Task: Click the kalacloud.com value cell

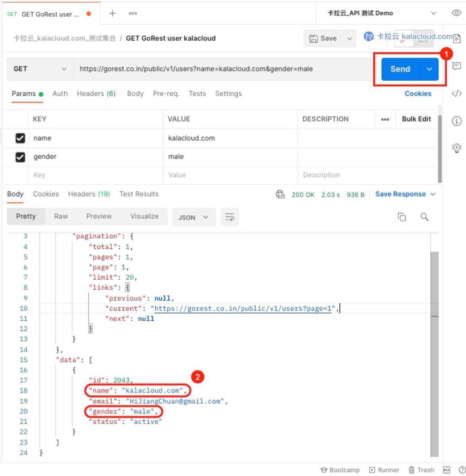Action: point(230,138)
